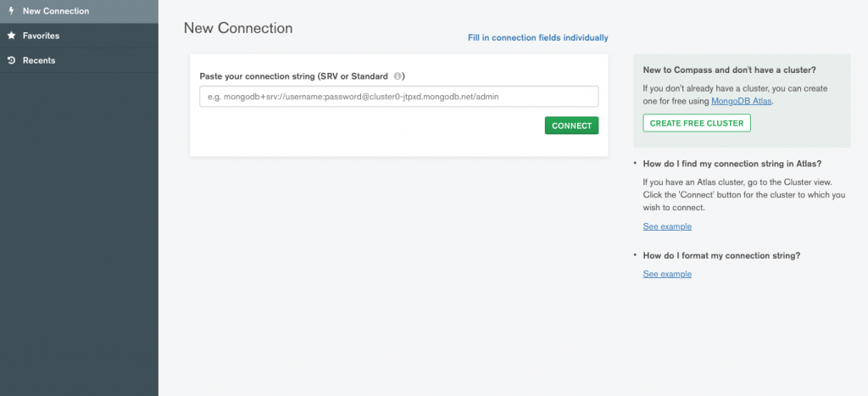Click the history clock icon beside Recents

11,60
